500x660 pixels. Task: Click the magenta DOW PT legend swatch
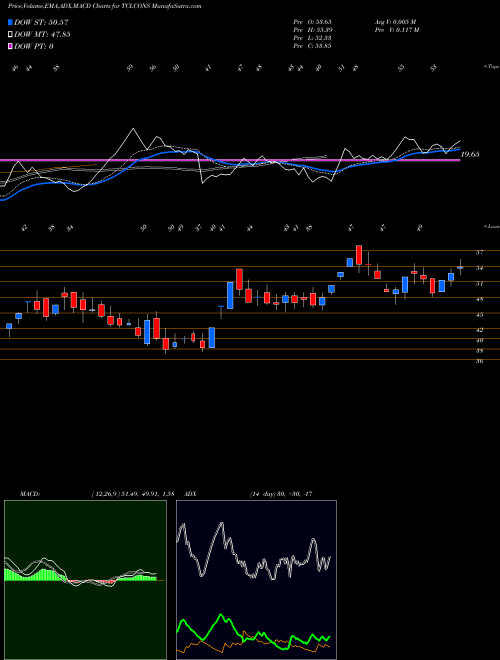pyautogui.click(x=10, y=46)
